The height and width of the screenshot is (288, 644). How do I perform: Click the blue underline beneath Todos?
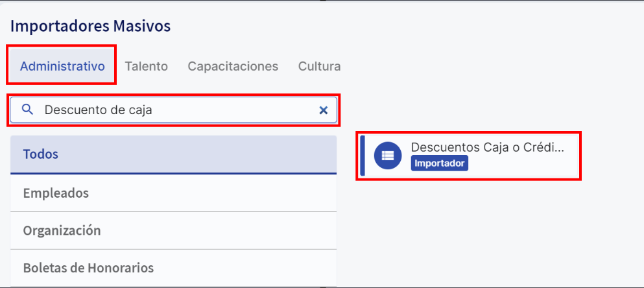coord(173,173)
